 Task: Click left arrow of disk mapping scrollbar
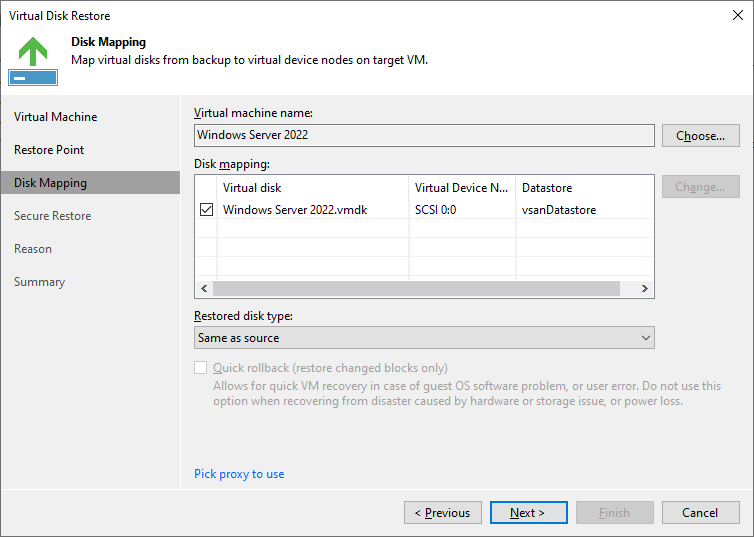coord(204,288)
